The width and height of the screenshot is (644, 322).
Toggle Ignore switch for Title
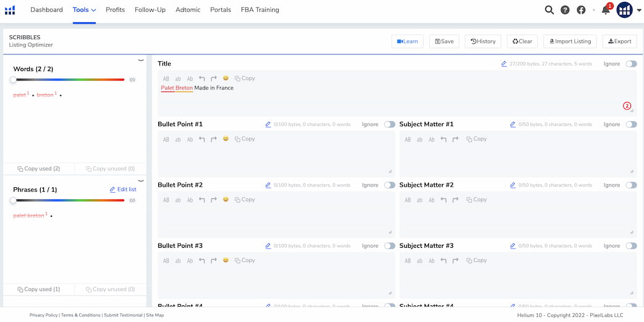tap(631, 64)
